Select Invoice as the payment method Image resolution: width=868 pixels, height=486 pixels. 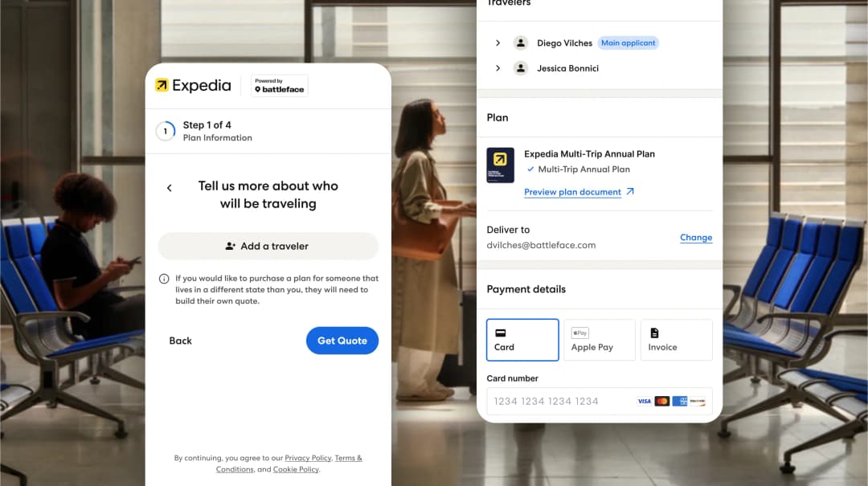676,339
